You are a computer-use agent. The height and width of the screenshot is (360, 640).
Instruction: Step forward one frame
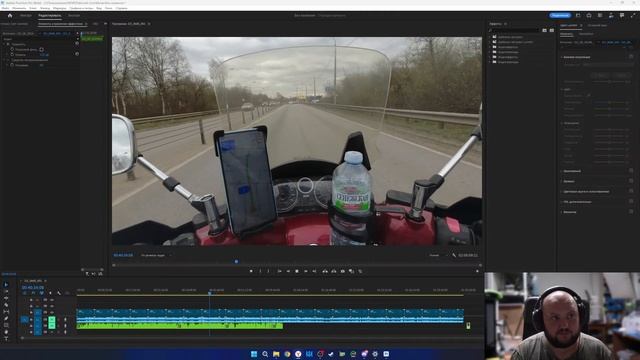306,271
